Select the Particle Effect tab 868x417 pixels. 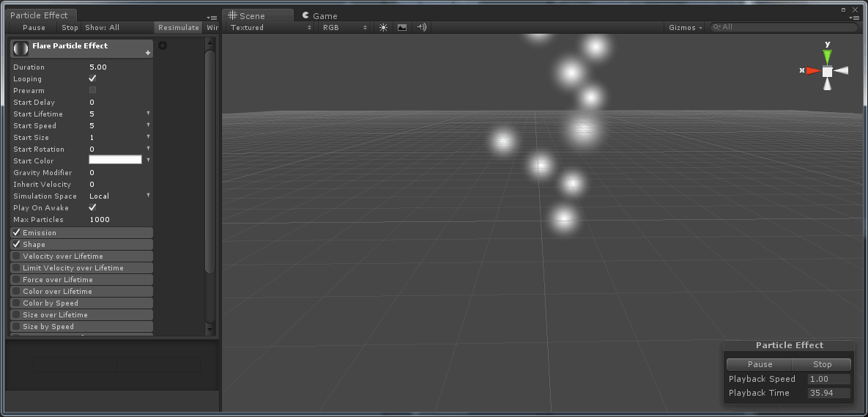[41, 15]
